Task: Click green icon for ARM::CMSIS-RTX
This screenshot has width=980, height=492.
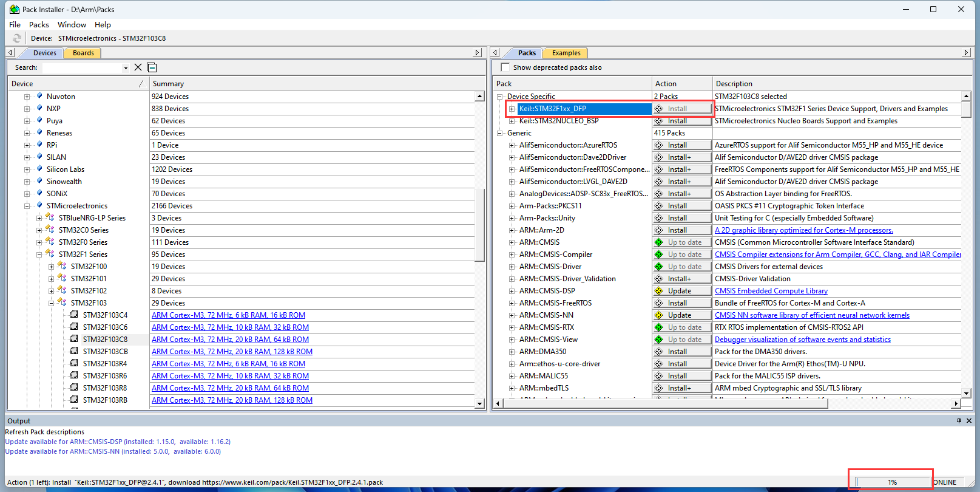Action: [x=659, y=327]
